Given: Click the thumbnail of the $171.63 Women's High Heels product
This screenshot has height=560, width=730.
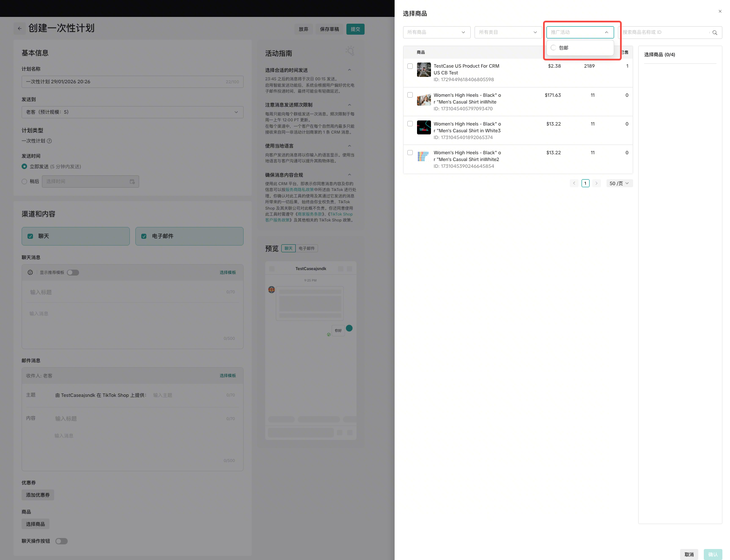Looking at the screenshot, I should coord(424,99).
